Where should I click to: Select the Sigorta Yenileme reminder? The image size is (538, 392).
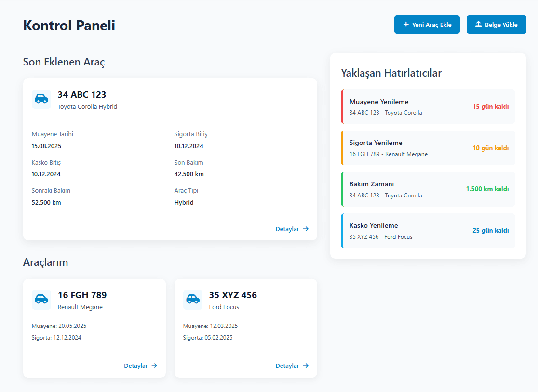point(428,147)
